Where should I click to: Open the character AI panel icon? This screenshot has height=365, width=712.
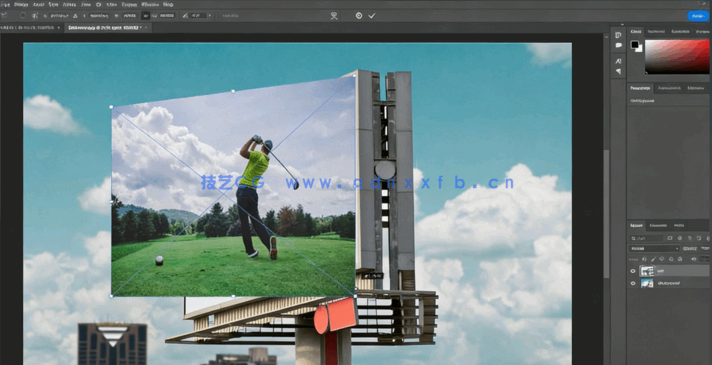pyautogui.click(x=618, y=61)
